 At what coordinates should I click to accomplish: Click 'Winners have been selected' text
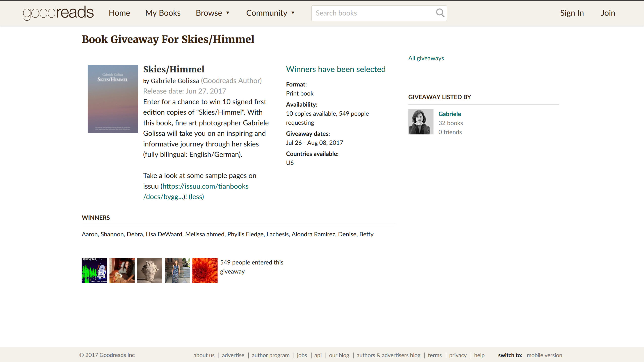336,69
